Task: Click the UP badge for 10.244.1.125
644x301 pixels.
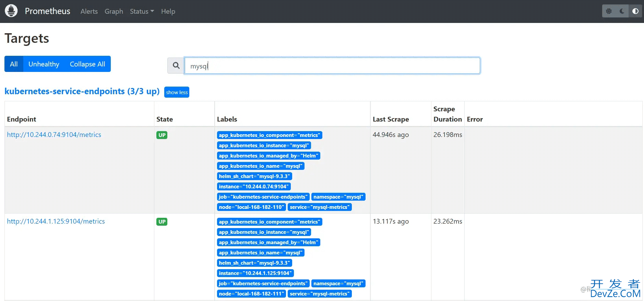Action: point(162,222)
